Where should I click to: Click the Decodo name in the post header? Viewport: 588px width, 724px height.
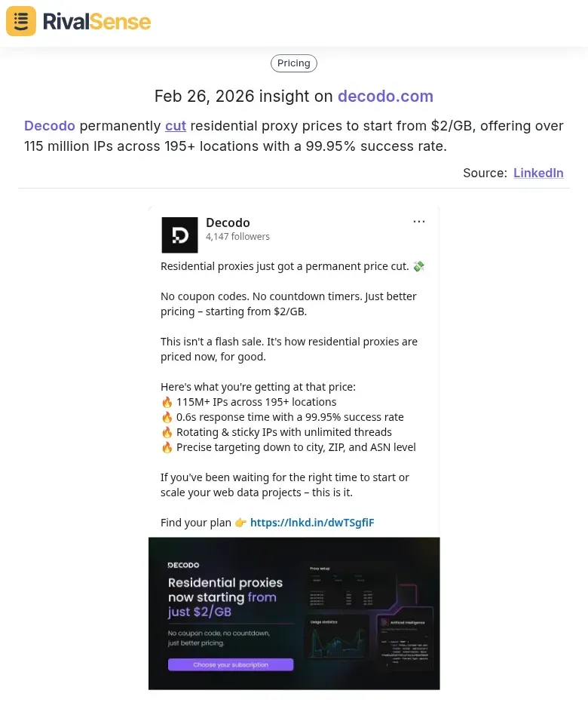tap(228, 222)
